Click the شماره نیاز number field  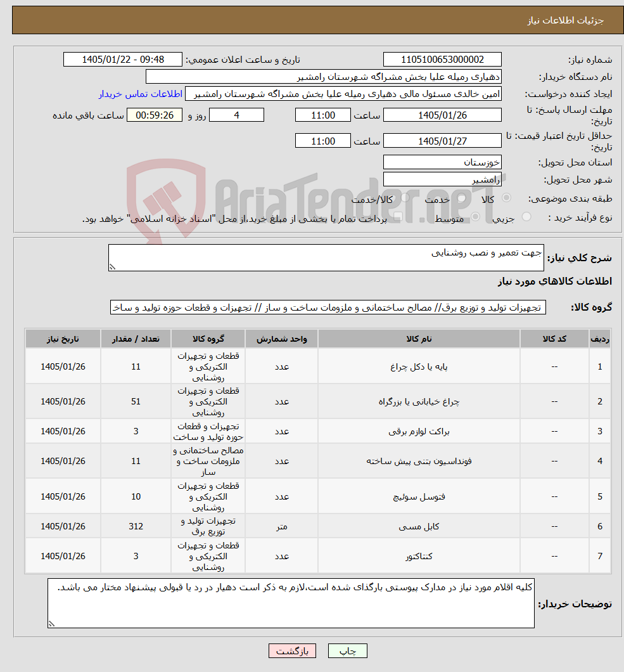(x=442, y=60)
